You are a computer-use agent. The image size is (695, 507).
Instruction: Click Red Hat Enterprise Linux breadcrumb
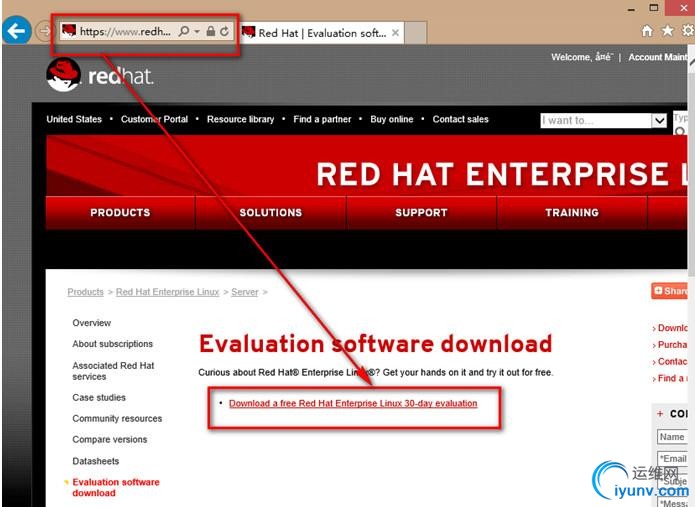pos(168,292)
